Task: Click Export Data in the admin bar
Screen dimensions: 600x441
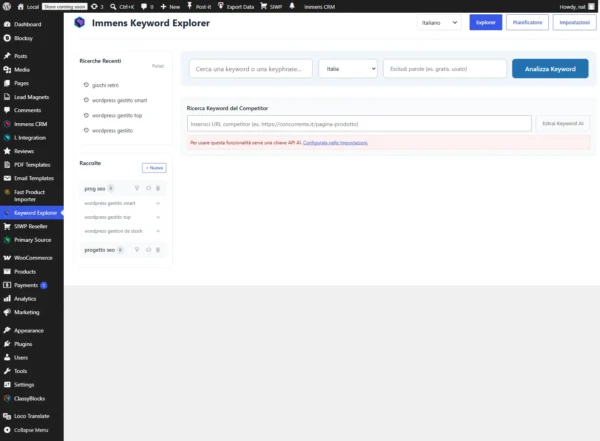Action: point(236,7)
